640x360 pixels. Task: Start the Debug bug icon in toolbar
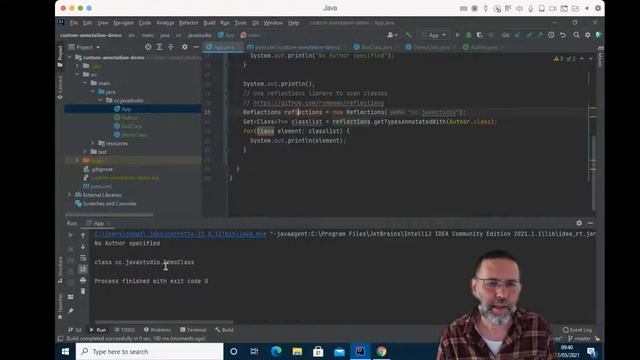[x=469, y=35]
